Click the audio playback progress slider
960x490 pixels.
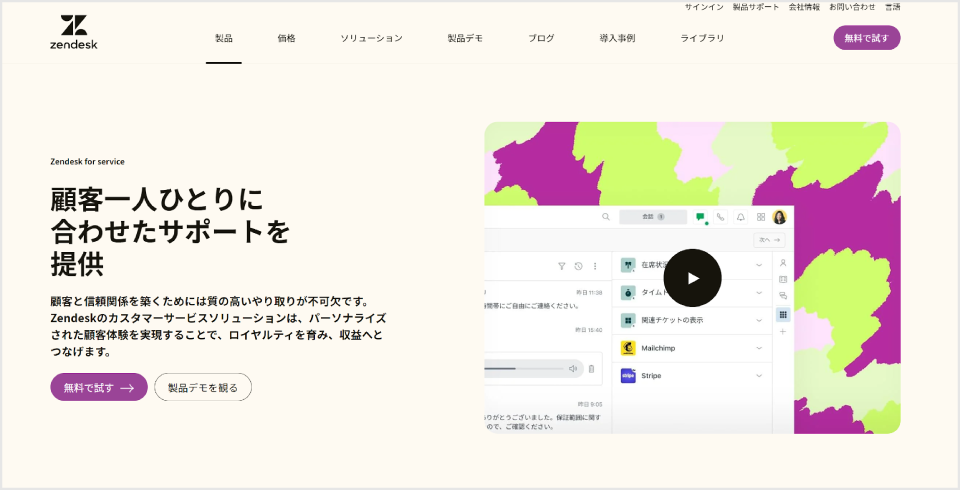tap(523, 369)
